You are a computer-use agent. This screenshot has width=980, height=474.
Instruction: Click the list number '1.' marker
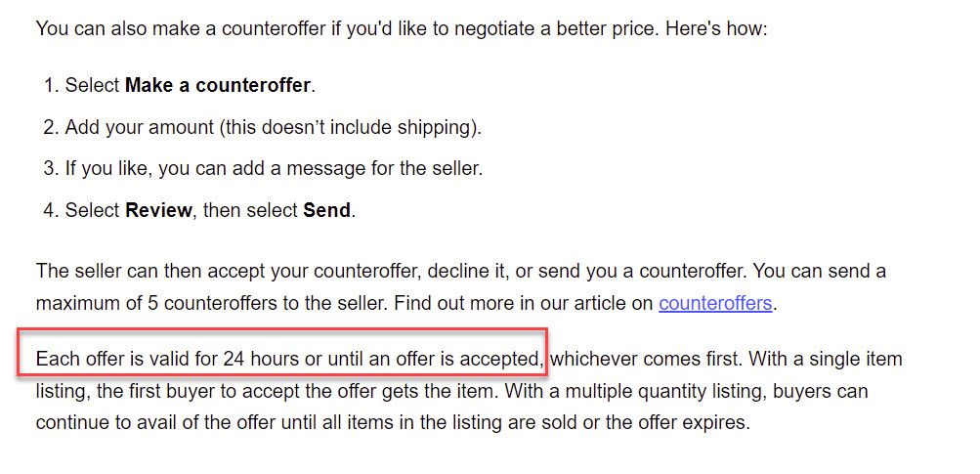click(x=51, y=85)
